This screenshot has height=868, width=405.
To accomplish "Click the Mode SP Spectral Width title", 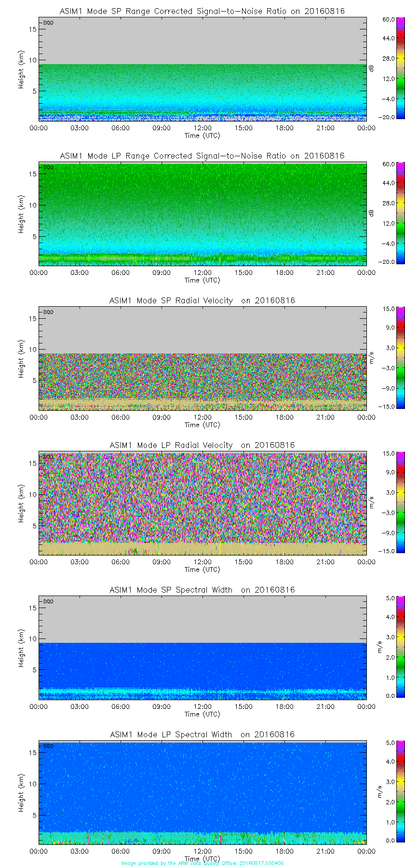I will click(x=202, y=590).
